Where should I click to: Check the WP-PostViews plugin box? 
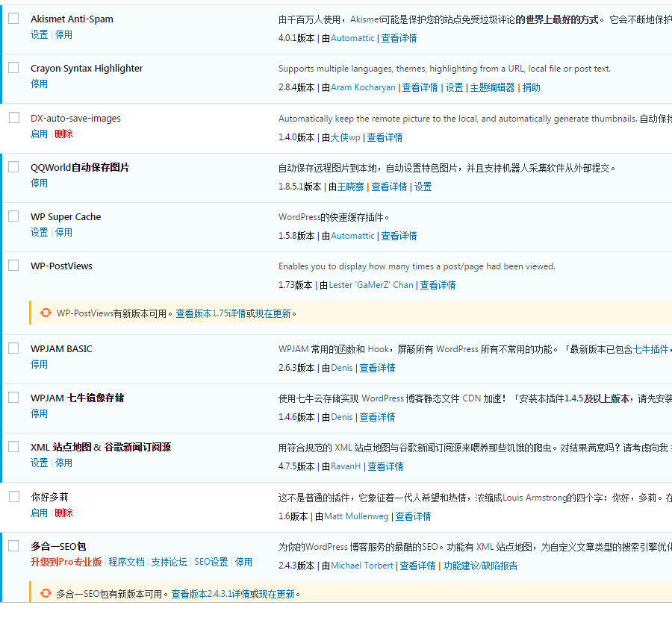[x=13, y=266]
